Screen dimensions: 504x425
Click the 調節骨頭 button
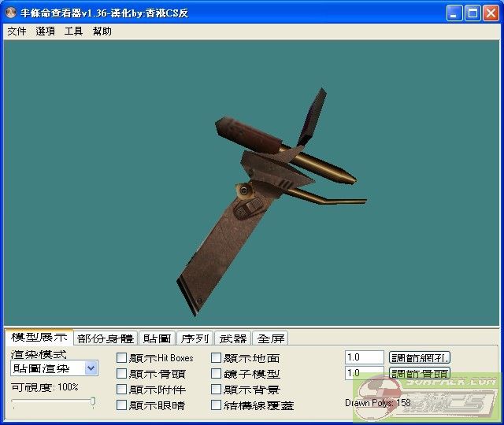[420, 373]
